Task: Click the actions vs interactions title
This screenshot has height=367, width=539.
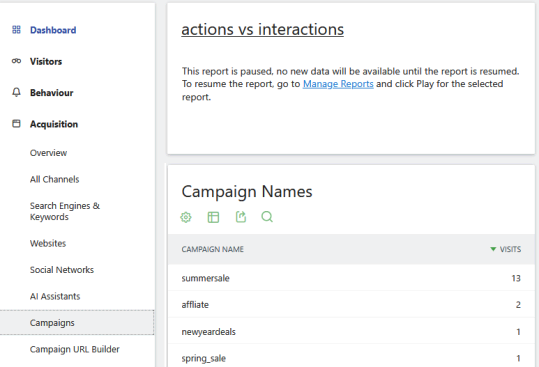Action: tap(263, 29)
